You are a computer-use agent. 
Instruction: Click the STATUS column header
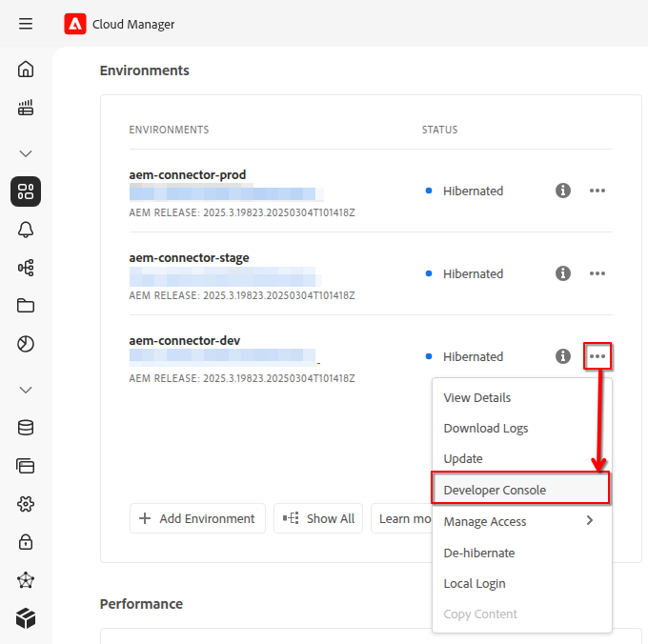coord(439,130)
